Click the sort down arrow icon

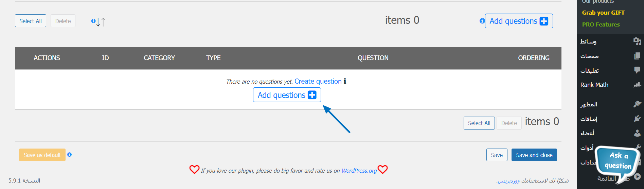point(98,22)
